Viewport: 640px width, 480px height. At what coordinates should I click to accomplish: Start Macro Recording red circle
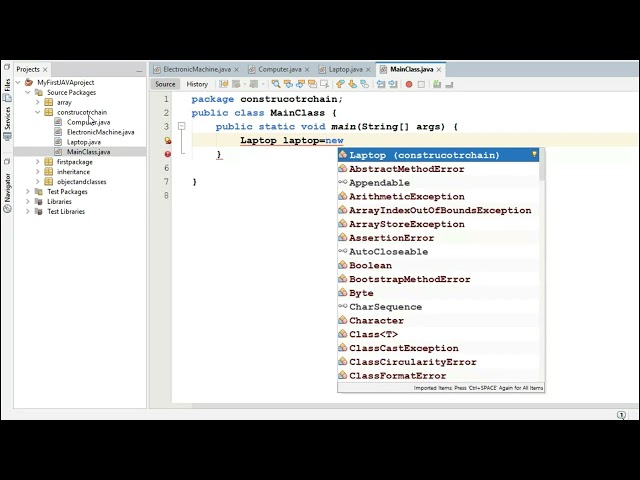409,84
